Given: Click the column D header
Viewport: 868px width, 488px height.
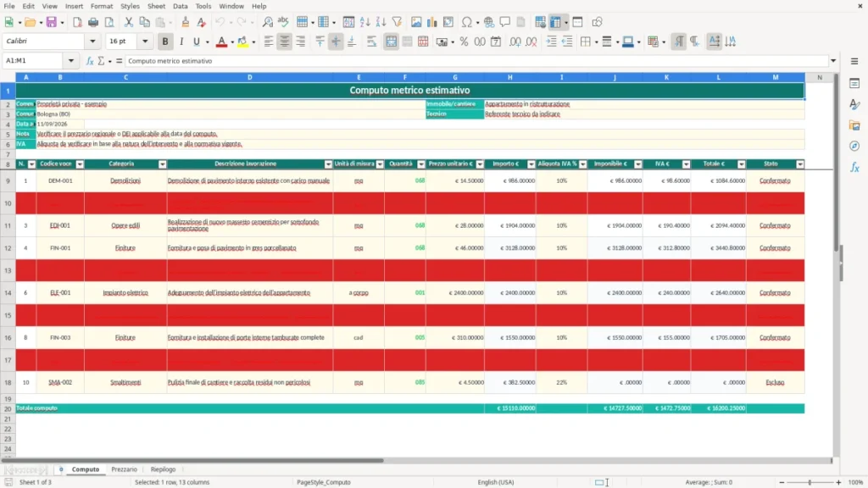Looking at the screenshot, I should tap(250, 77).
